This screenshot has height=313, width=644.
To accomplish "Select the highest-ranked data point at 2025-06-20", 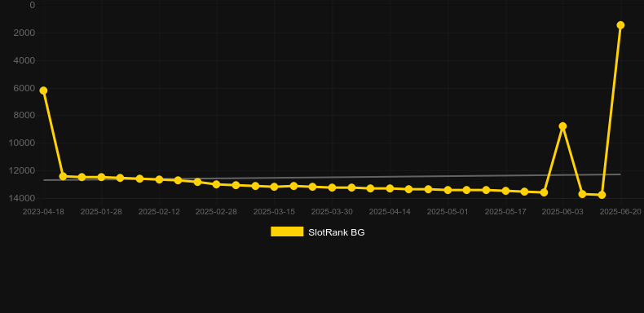I will coord(620,25).
